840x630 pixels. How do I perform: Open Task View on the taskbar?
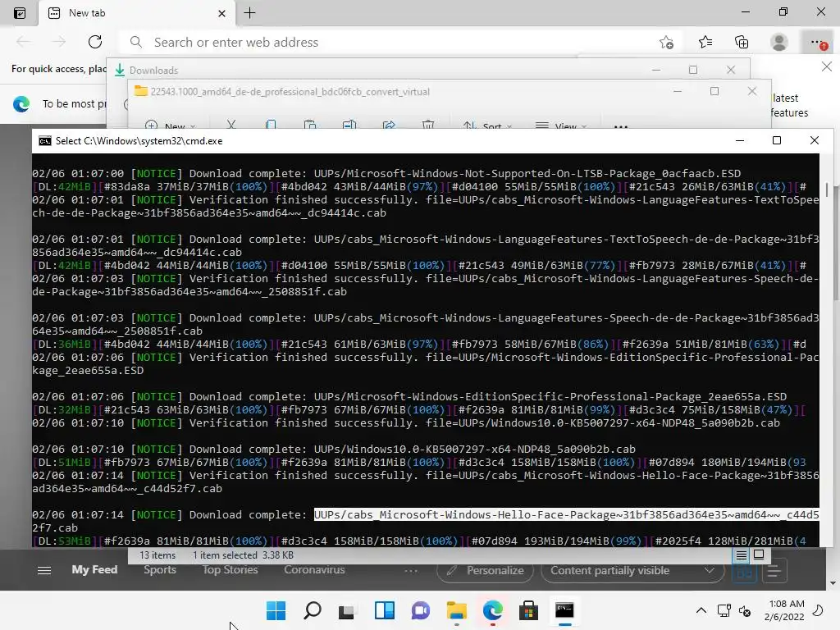pyautogui.click(x=347, y=610)
